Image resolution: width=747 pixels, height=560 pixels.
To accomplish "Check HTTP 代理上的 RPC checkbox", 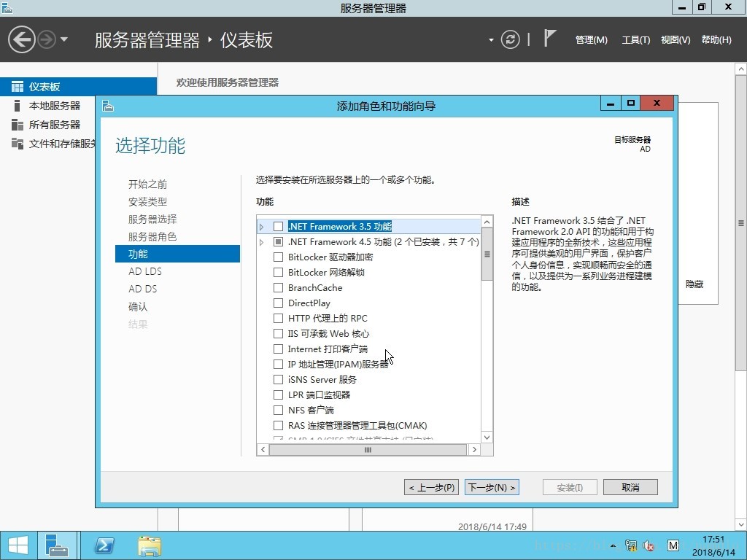I will tap(278, 318).
